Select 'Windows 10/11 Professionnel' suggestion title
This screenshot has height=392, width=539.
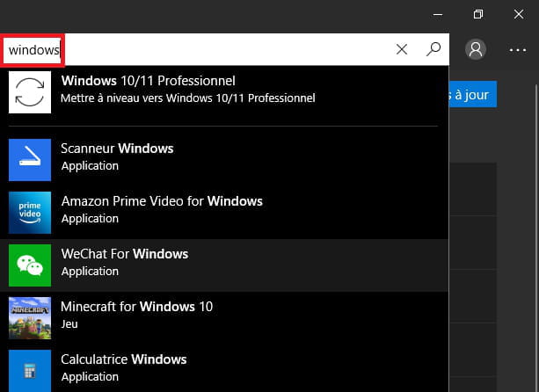[148, 81]
